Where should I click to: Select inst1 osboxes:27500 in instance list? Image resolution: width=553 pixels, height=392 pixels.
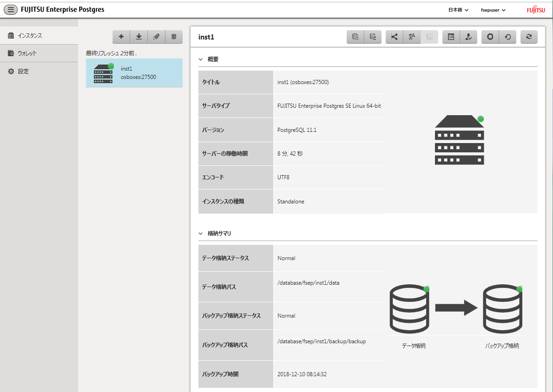[x=134, y=73]
